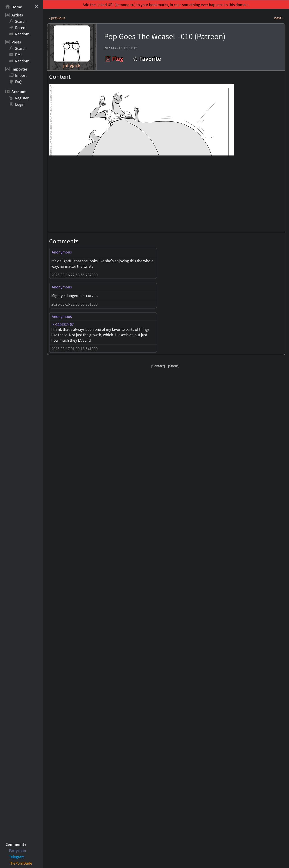Click the kemono.su bookmark banner

(166, 5)
